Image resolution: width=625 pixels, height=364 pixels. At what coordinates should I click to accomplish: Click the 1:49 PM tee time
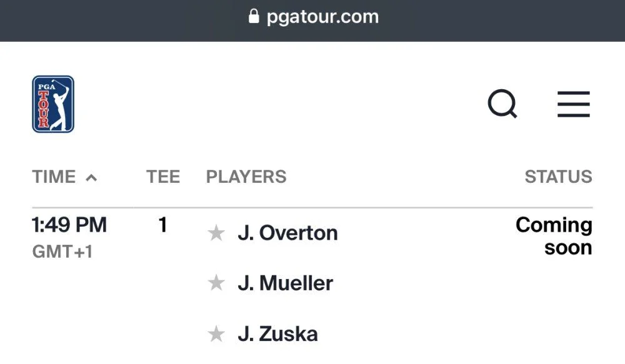tap(69, 225)
